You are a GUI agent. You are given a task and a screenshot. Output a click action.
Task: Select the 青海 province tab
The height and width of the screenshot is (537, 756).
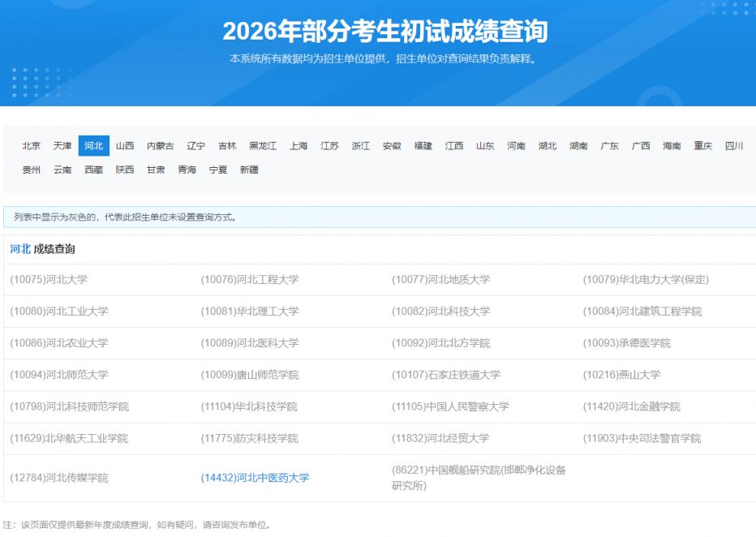[187, 170]
